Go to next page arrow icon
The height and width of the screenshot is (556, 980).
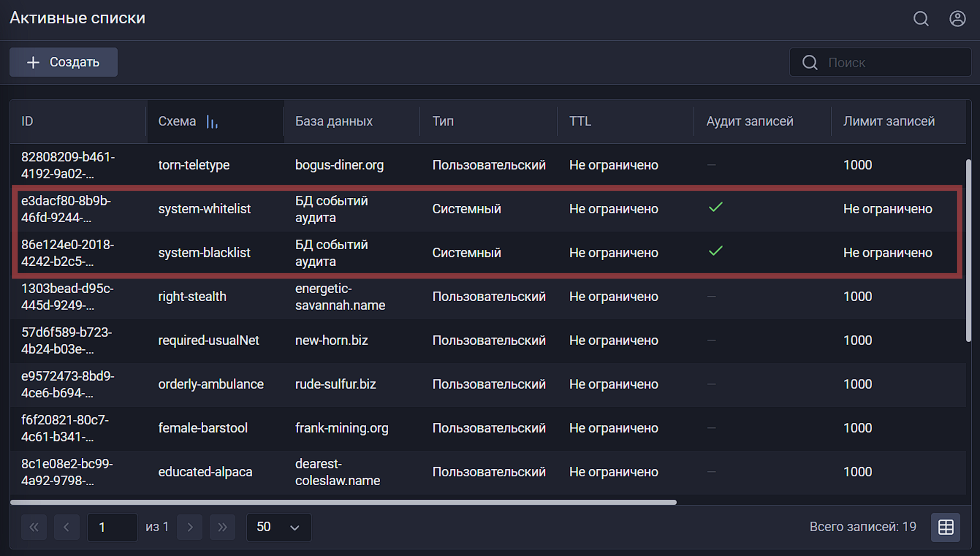tap(190, 527)
